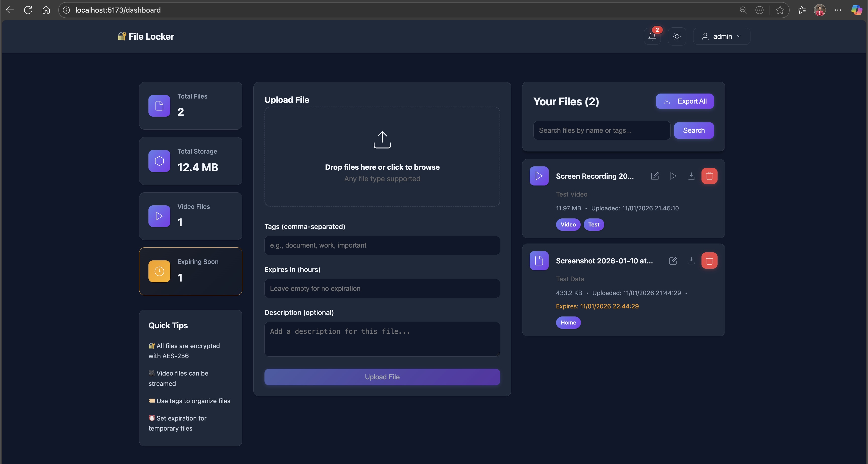868x464 pixels.
Task: Click the Total Storage card icon
Action: pyautogui.click(x=159, y=161)
